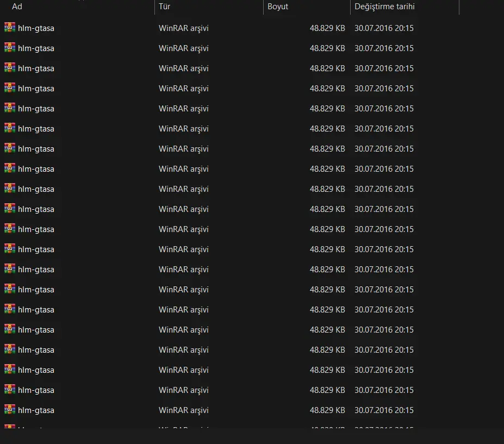Sort by the Boyut column header
The width and height of the screenshot is (504, 444).
(307, 7)
